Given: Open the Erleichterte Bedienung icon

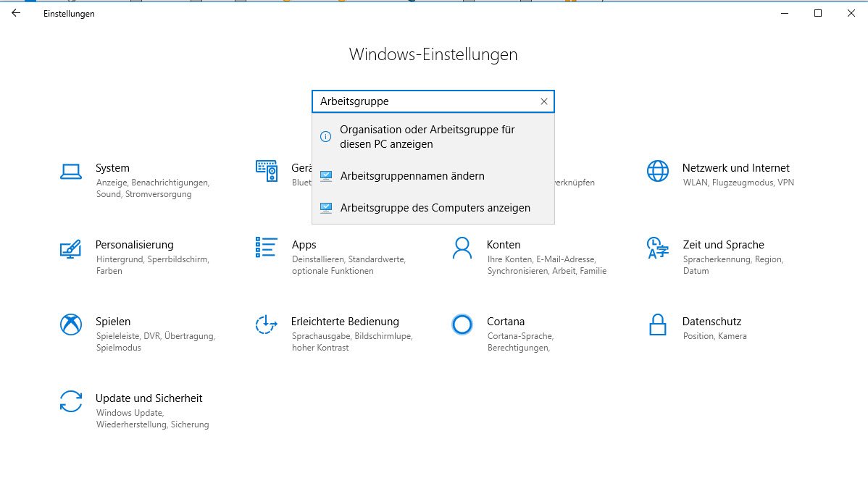Looking at the screenshot, I should pyautogui.click(x=266, y=325).
